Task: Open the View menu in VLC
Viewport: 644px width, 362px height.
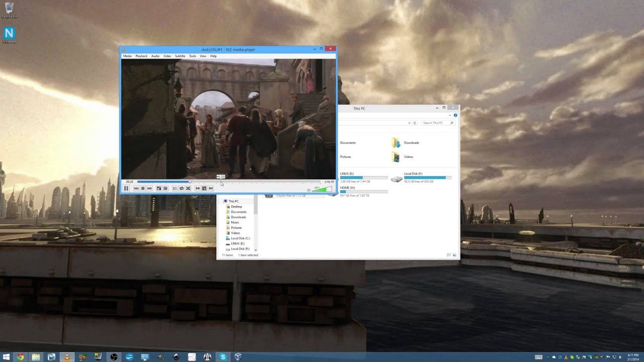Action: 203,56
